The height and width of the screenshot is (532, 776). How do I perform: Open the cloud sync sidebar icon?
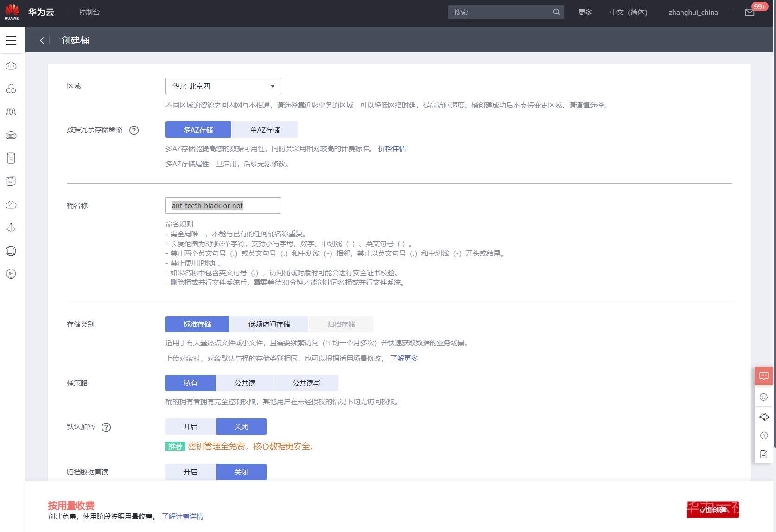(x=11, y=204)
